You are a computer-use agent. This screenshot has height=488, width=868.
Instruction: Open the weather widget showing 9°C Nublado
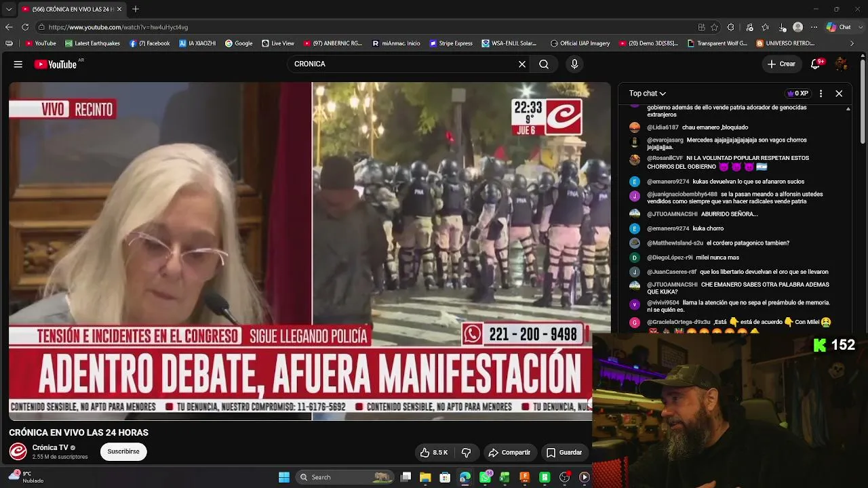click(26, 477)
